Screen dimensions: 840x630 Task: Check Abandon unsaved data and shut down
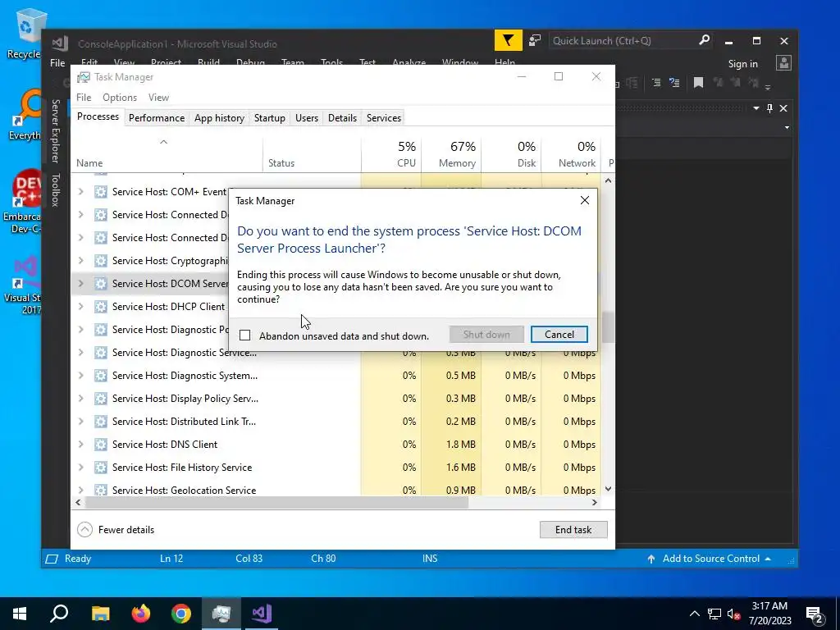244,336
